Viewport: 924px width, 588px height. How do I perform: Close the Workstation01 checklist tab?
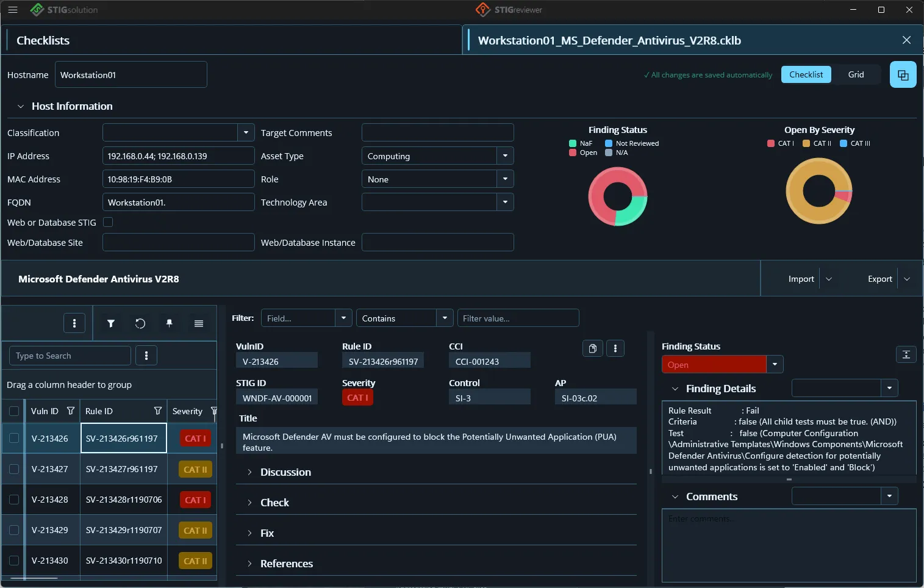tap(906, 40)
